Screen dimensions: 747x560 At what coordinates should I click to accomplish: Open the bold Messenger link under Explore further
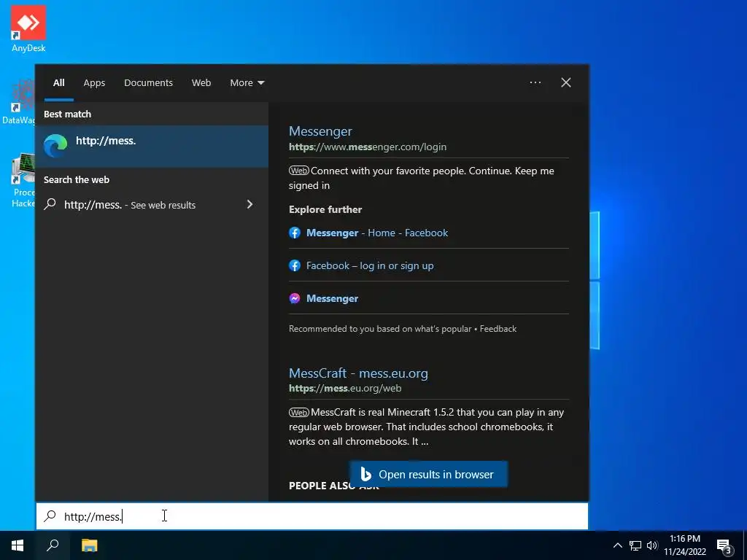[x=332, y=298]
